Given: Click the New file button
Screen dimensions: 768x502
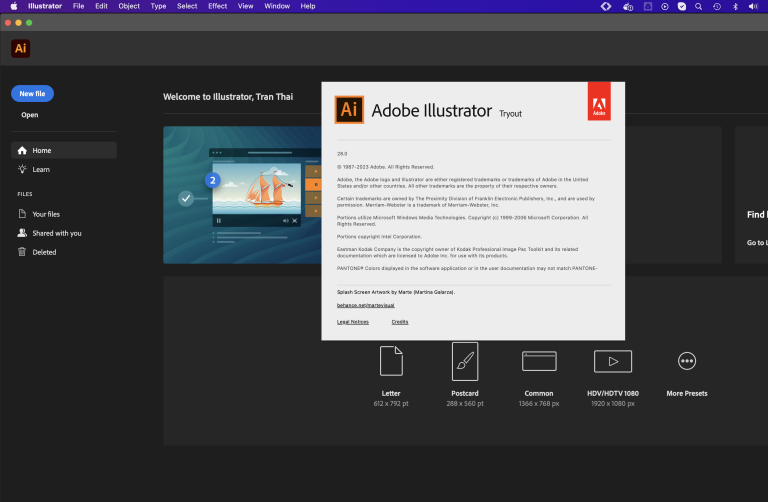Looking at the screenshot, I should coord(32,94).
